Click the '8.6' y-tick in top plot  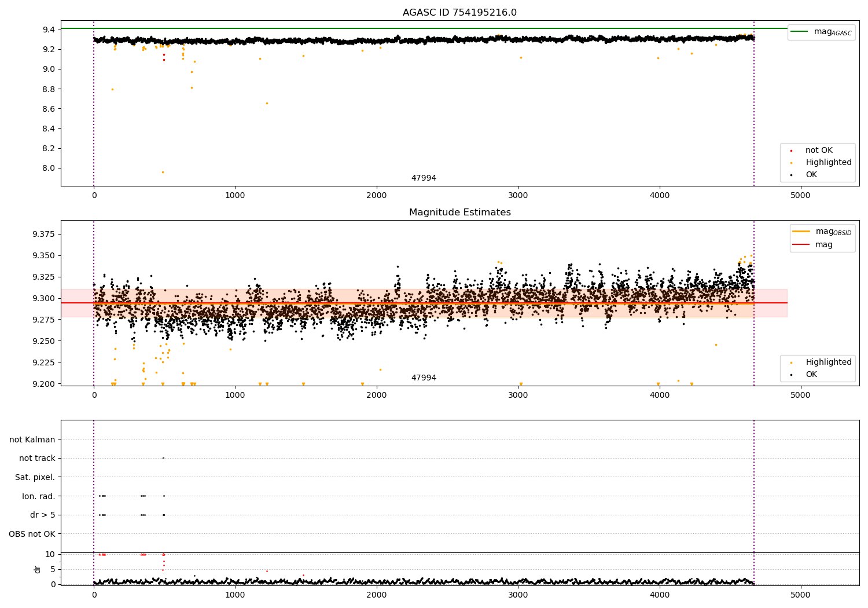(x=49, y=109)
